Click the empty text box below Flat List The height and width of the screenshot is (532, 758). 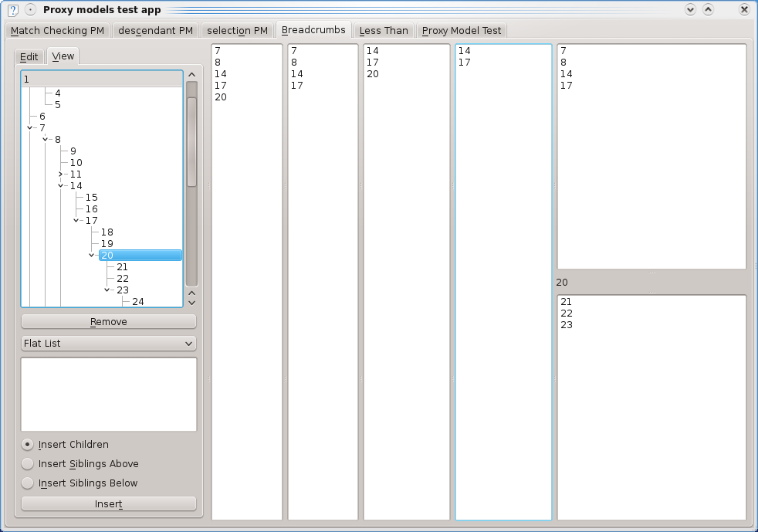(109, 394)
